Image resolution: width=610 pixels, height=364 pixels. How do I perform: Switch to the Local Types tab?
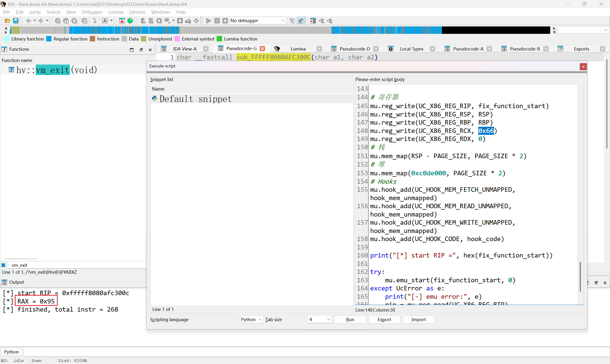(411, 49)
